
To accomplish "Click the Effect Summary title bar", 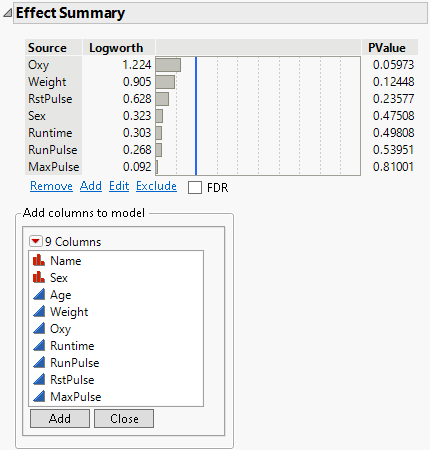I will tap(220, 13).
